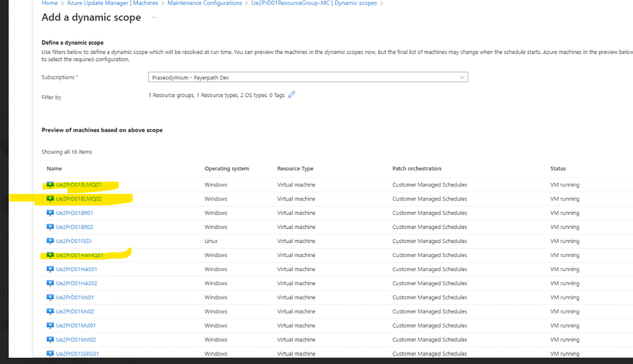The width and height of the screenshot is (633, 364).
Task: Click the VM icon next to Ue2PrD01HAMQ01
Action: coord(49,255)
